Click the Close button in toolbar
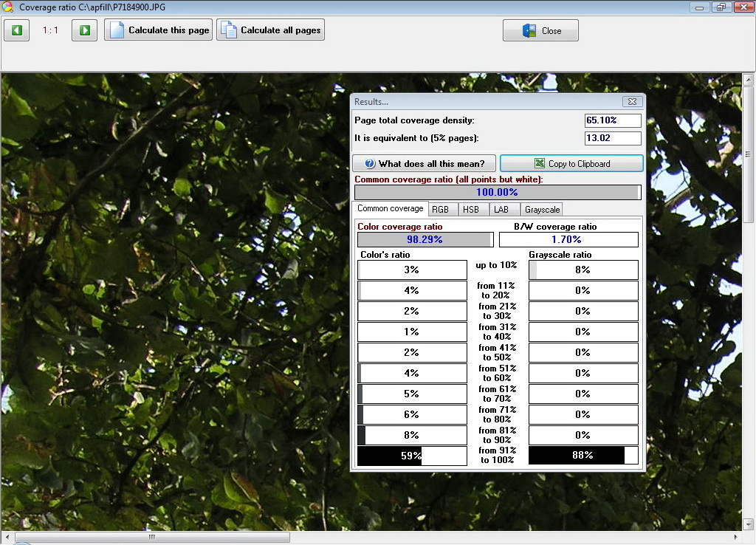Screen dimensions: 756x545 coord(540,30)
